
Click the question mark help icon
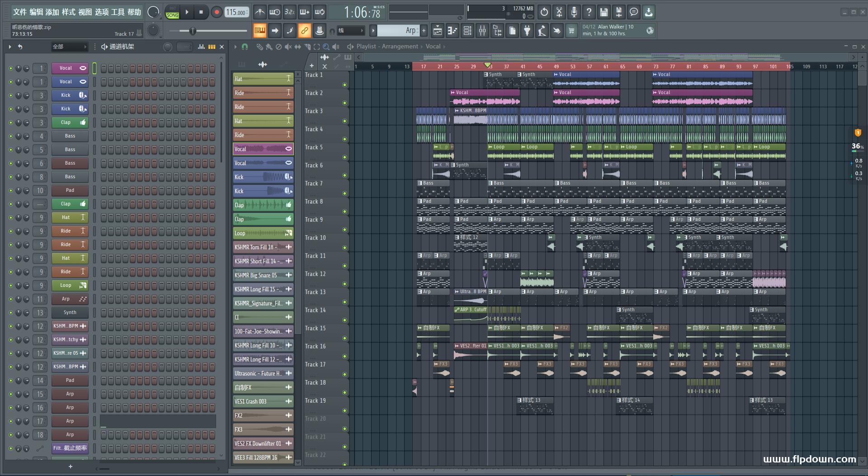[589, 12]
